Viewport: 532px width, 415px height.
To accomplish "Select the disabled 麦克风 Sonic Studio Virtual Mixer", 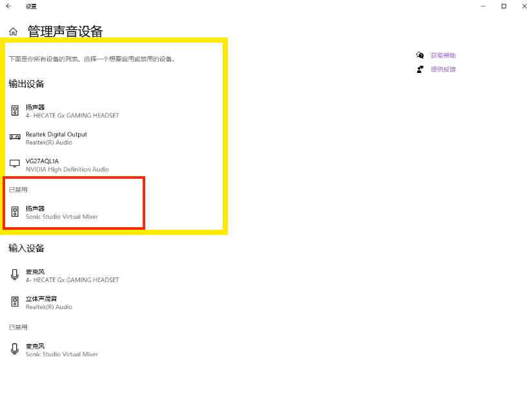I will click(61, 350).
